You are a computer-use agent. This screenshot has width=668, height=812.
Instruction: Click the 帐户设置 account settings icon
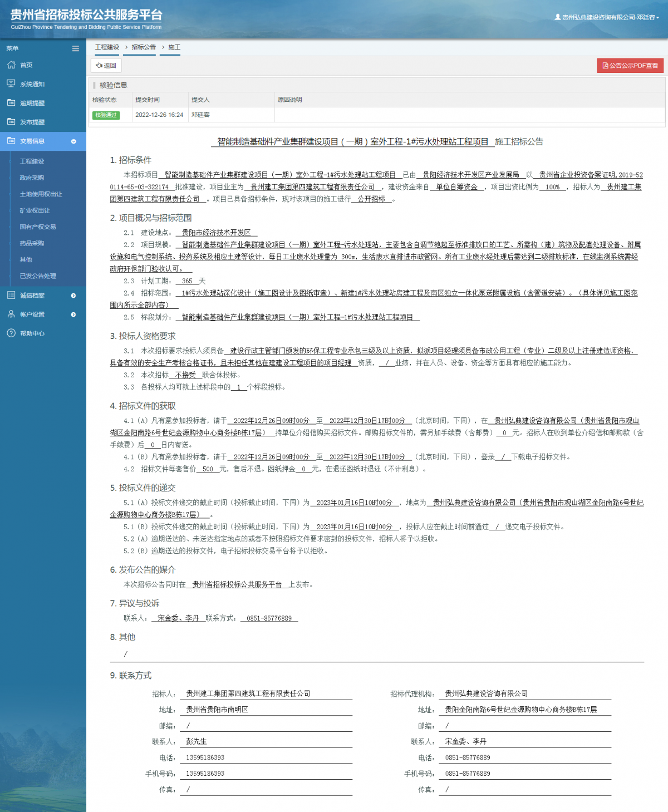point(12,314)
